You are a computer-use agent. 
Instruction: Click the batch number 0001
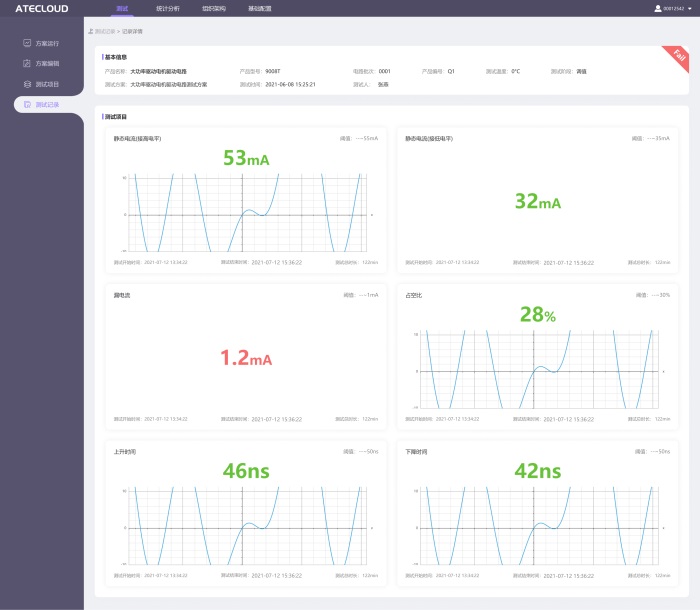point(384,71)
